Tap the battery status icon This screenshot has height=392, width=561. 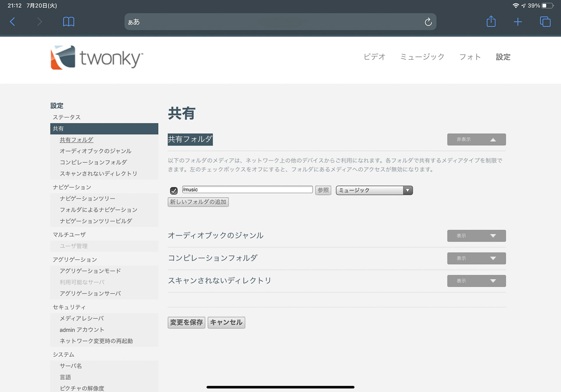(x=547, y=6)
